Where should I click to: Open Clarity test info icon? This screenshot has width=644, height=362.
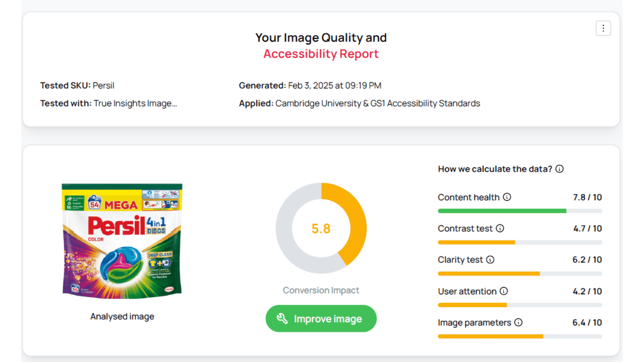tap(490, 260)
